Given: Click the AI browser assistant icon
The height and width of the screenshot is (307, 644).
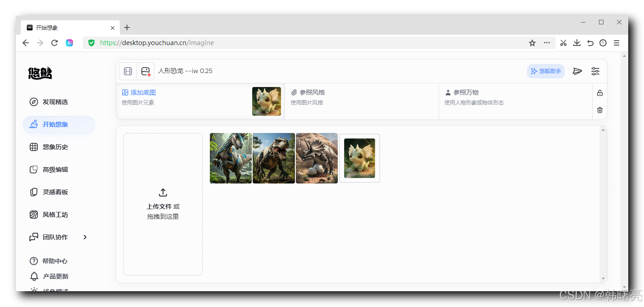Looking at the screenshot, I should (x=69, y=43).
